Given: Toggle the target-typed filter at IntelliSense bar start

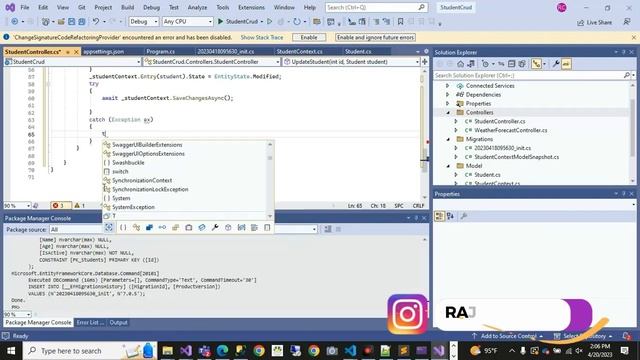Looking at the screenshot, I should 109,227.
